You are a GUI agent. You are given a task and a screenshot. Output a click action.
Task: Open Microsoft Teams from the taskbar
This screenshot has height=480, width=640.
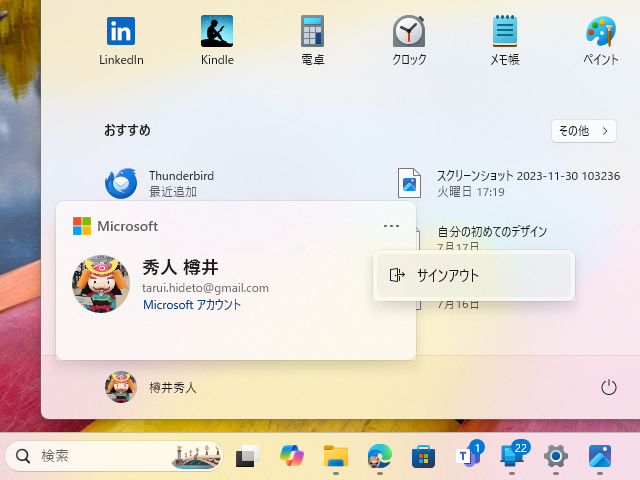click(468, 455)
